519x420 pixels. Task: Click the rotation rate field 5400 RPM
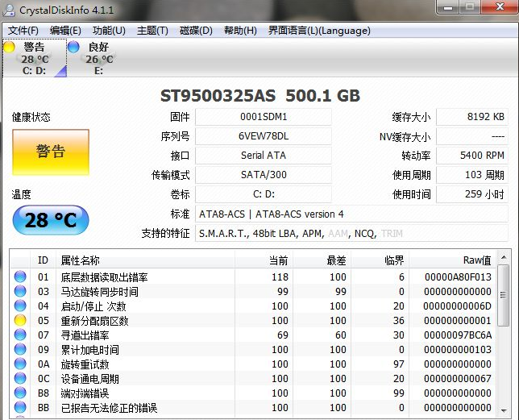(472, 156)
